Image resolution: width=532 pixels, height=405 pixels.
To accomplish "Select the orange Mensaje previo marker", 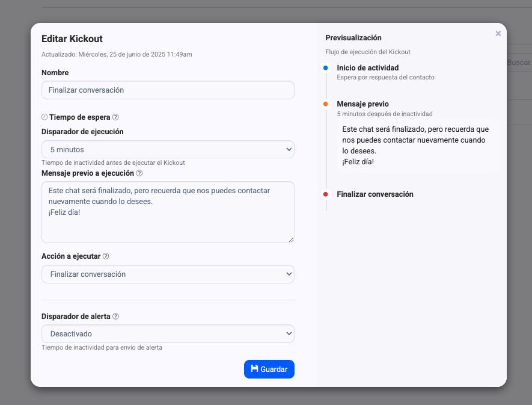I will coord(324,103).
